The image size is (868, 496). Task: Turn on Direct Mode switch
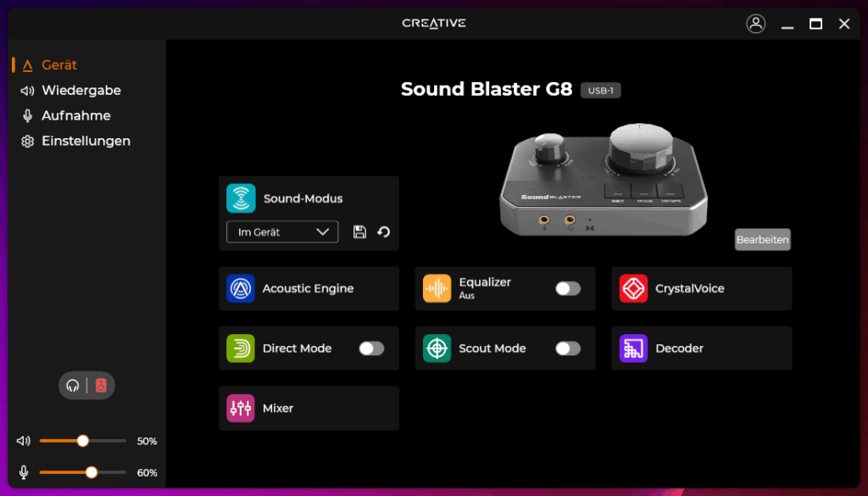point(371,348)
